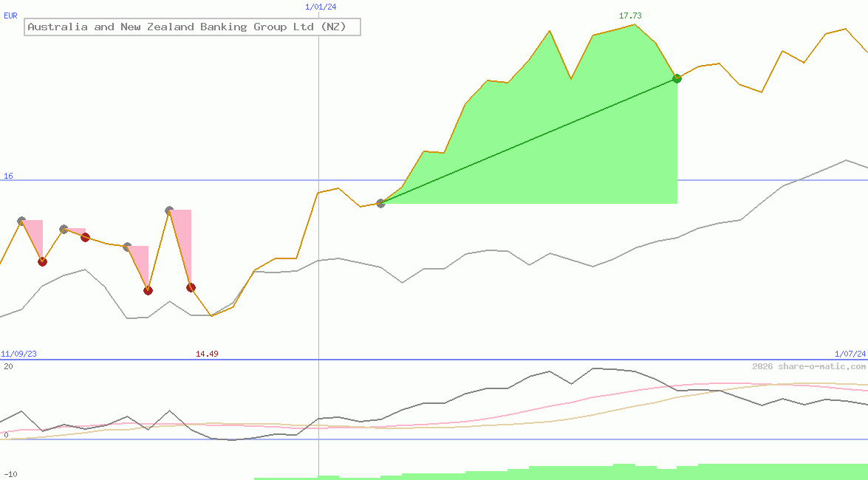Click the 1/07/24 end date label
Image resolution: width=868 pixels, height=480 pixels.
coord(850,354)
